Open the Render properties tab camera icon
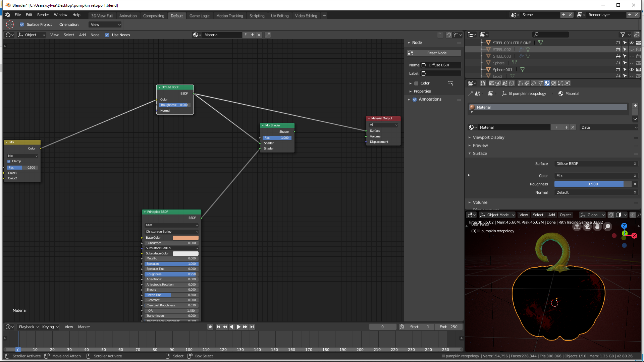Image resolution: width=644 pixels, height=362 pixels. tap(492, 83)
